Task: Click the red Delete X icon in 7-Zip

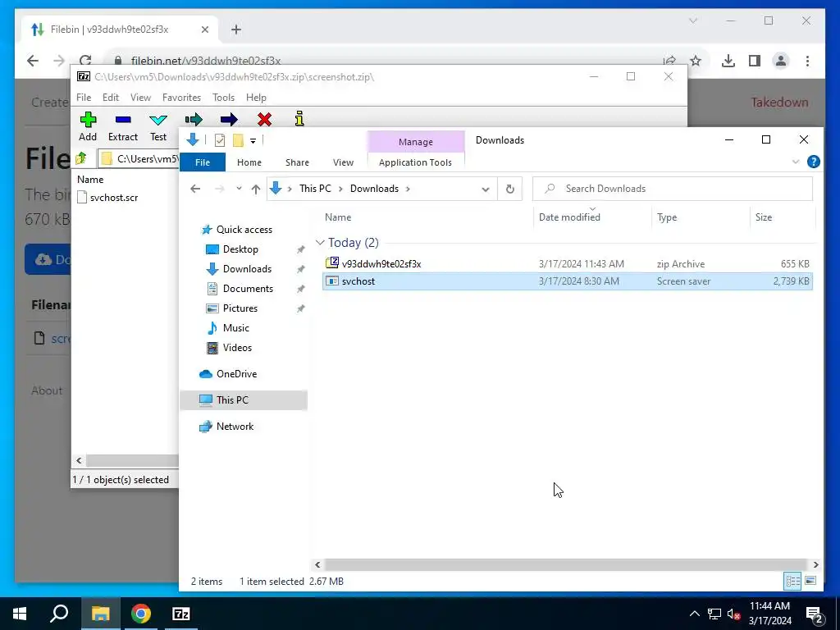Action: 264,119
